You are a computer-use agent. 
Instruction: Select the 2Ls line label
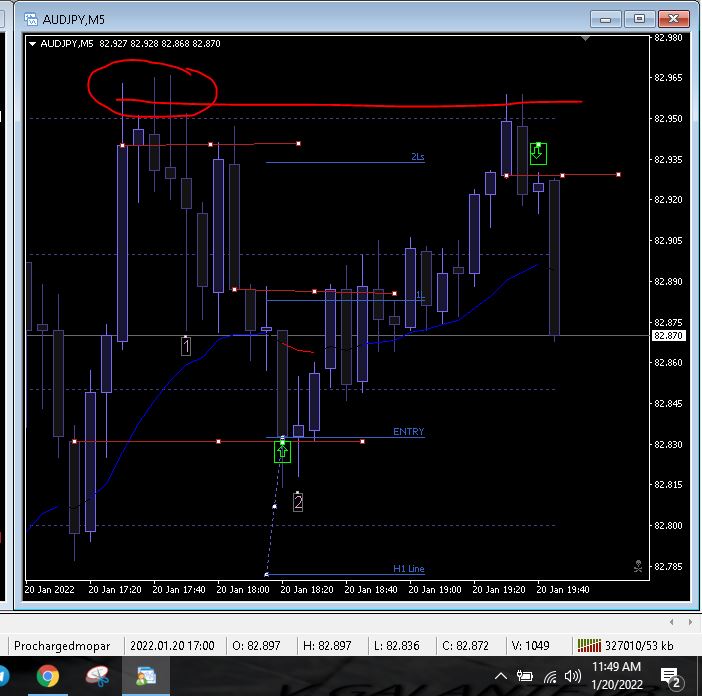(417, 157)
